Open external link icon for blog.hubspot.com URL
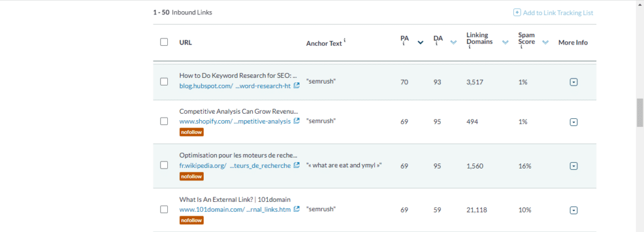644x232 pixels. coord(297,86)
